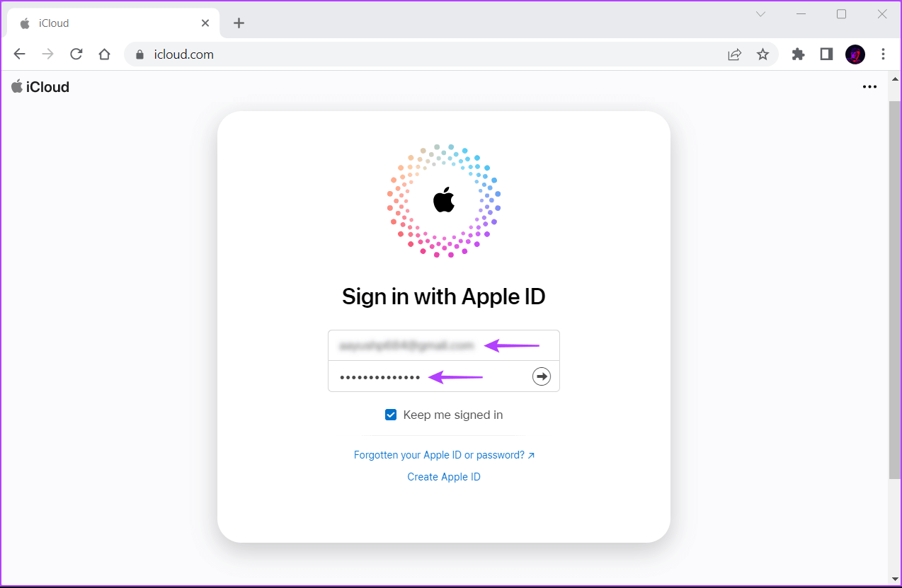Minimize the browser window

[x=801, y=14]
